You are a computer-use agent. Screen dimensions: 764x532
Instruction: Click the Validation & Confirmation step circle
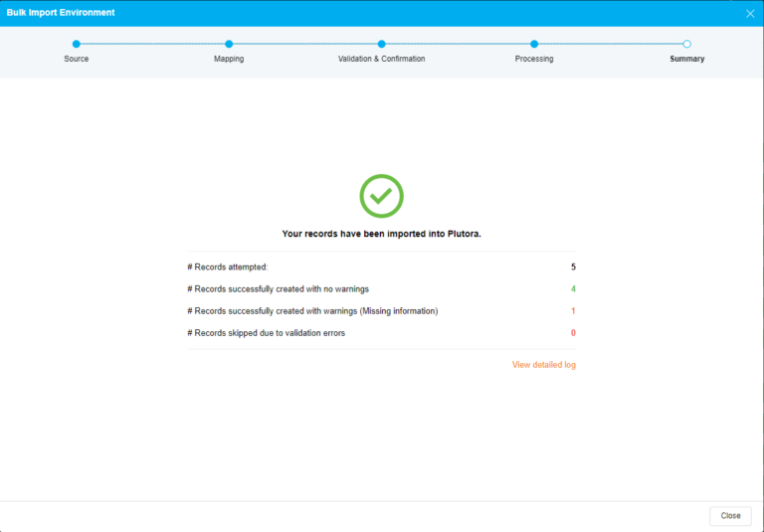coord(381,44)
